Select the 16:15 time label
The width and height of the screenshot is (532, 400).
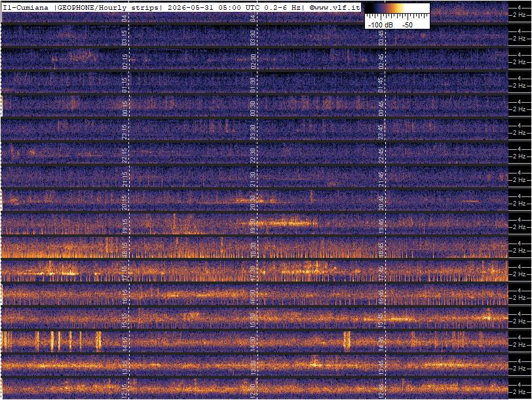[x=124, y=297]
